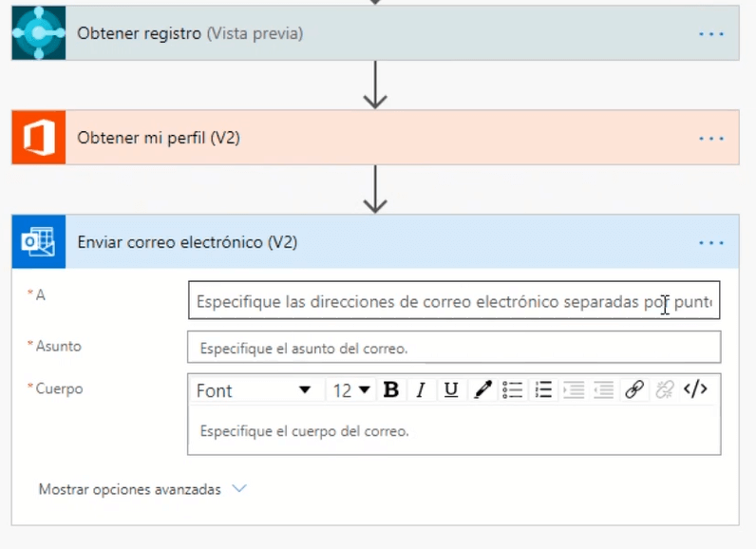Open the Font family dropdown

pyautogui.click(x=254, y=390)
